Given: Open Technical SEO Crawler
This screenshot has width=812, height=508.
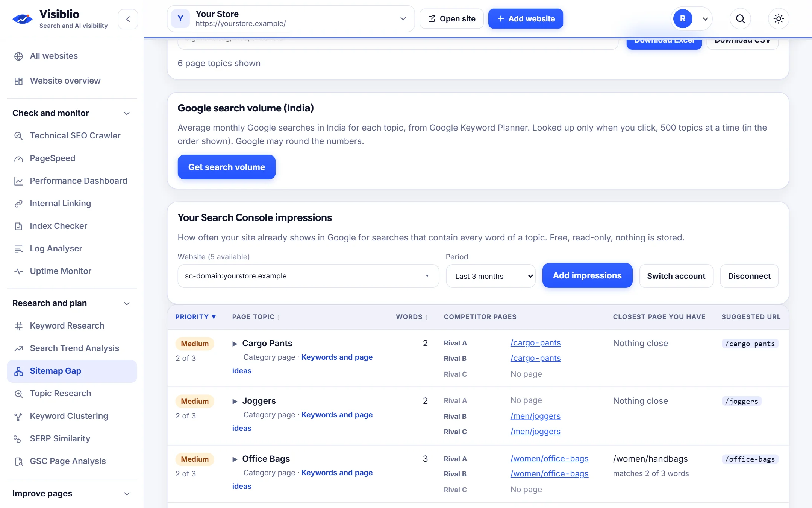Looking at the screenshot, I should click(x=72, y=136).
